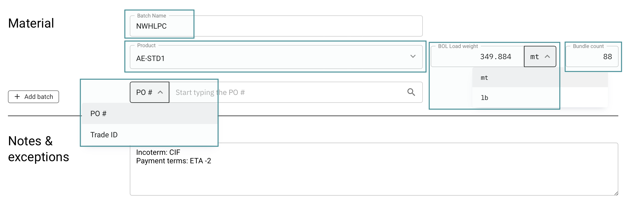This screenshot has width=644, height=202.
Task: Click into the Bundle count field
Action: 592,57
